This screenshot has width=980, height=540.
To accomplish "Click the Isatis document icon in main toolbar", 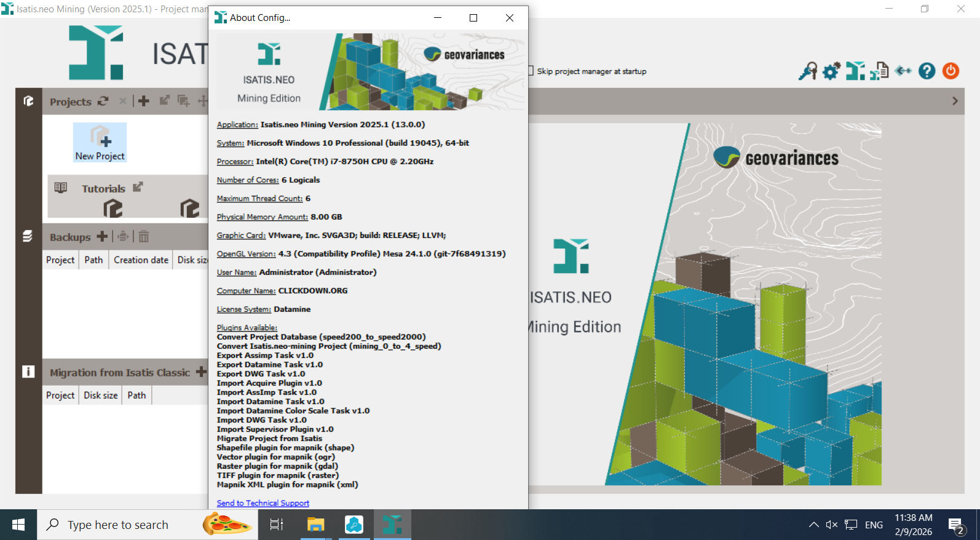I will click(879, 71).
